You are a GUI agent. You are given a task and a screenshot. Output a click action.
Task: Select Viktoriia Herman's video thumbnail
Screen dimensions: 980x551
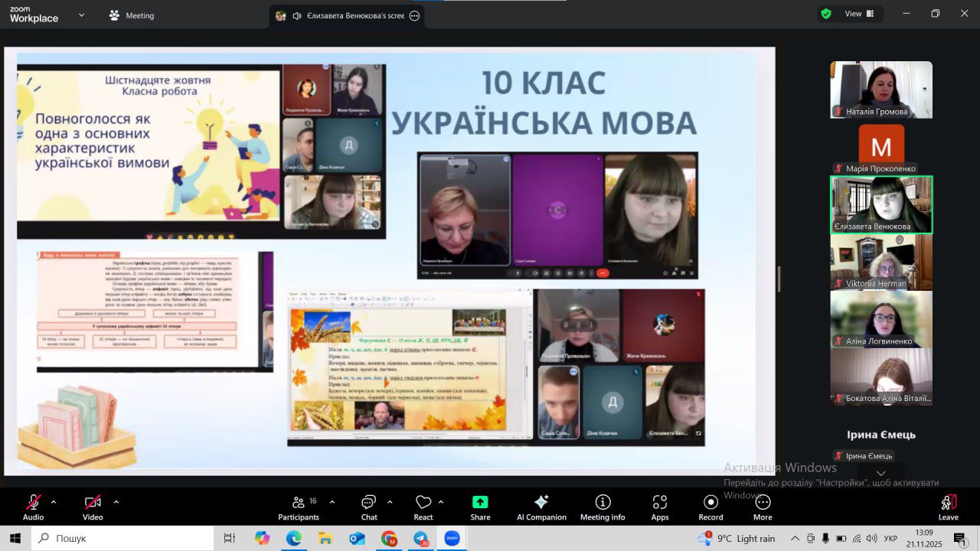click(881, 262)
